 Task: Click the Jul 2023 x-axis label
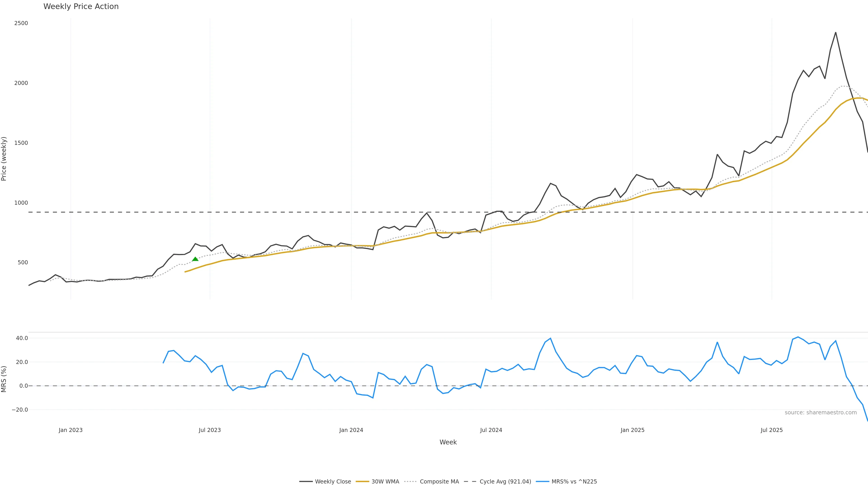(210, 430)
